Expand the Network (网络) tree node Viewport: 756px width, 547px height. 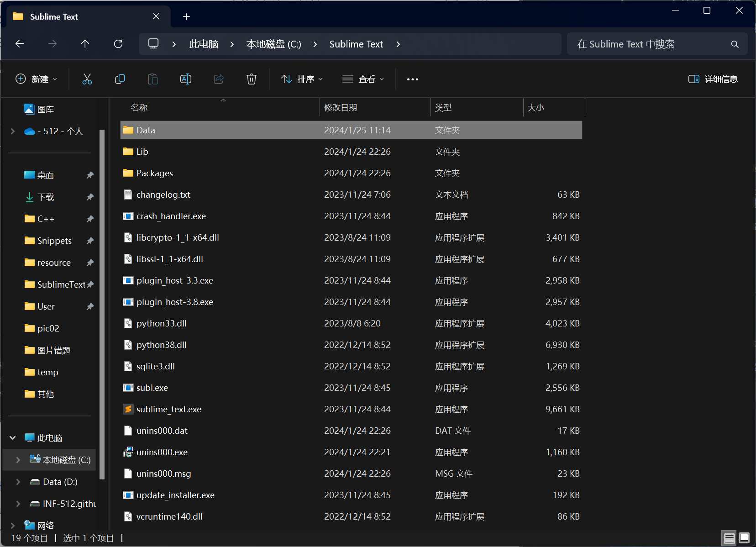point(13,526)
